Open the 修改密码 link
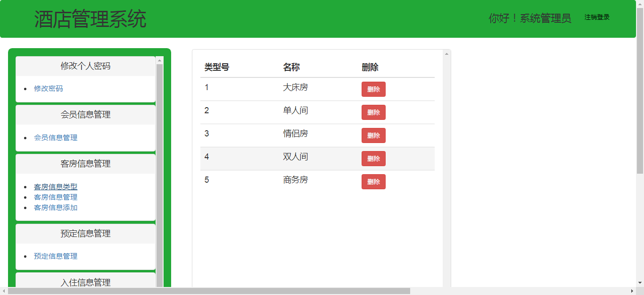The height and width of the screenshot is (295, 644). click(x=48, y=89)
